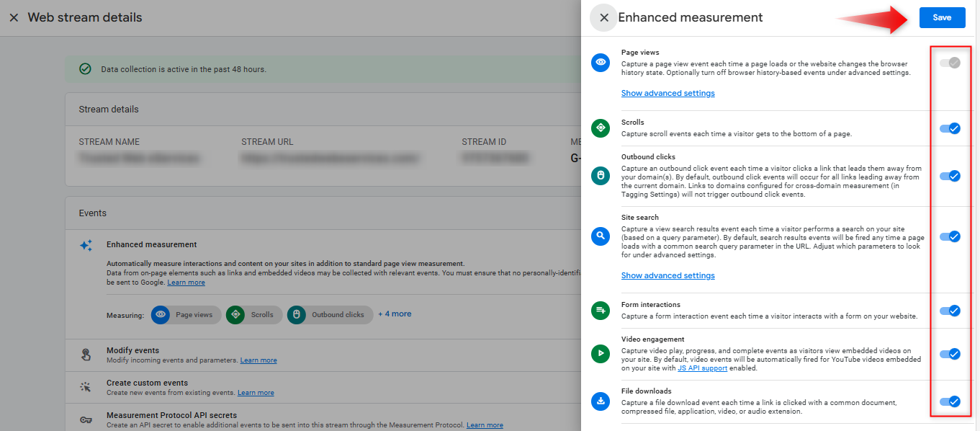Turn off the Scrolls toggle
The image size is (980, 431).
[950, 128]
